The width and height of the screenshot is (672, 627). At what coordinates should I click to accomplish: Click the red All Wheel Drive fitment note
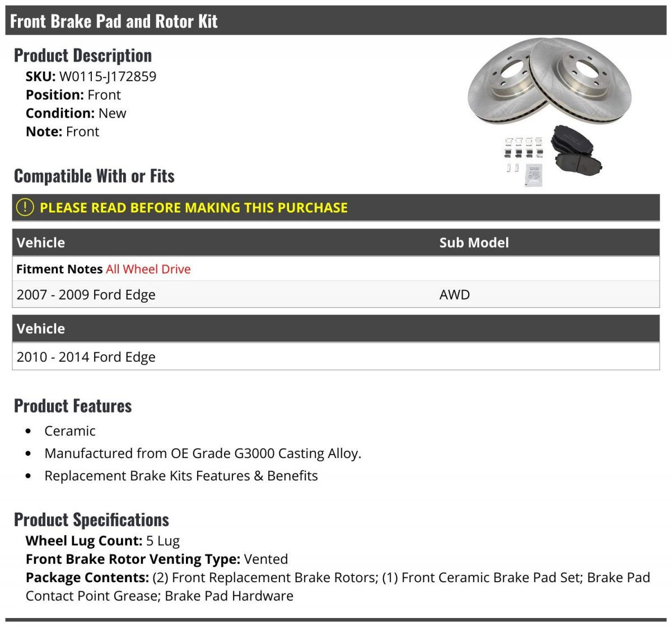point(148,269)
